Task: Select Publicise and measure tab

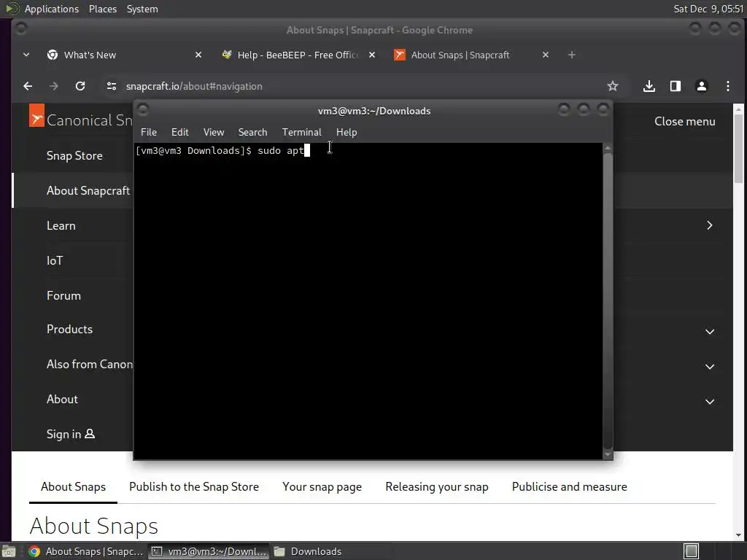Action: pyautogui.click(x=569, y=486)
